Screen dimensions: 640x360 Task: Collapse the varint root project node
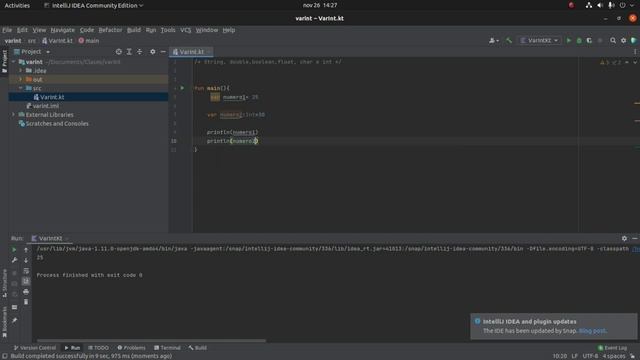click(14, 62)
